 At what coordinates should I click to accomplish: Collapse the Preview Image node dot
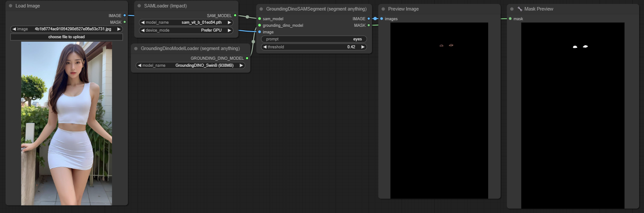[383, 9]
